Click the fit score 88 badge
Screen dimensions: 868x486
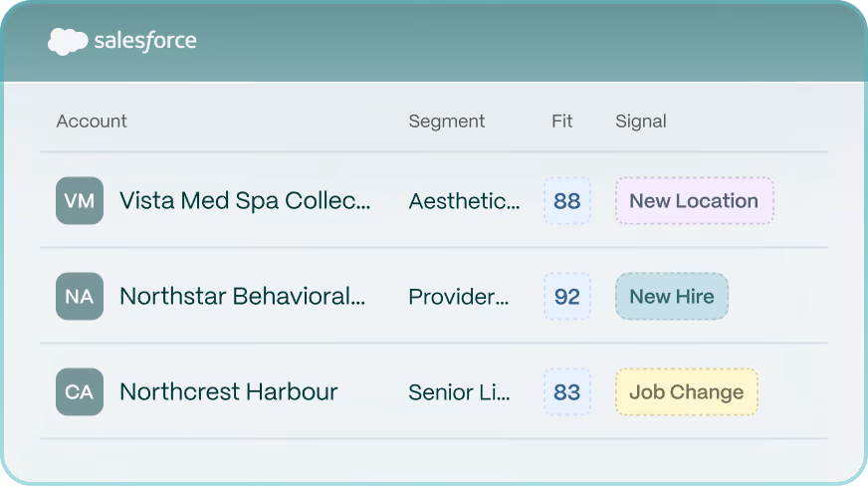567,200
